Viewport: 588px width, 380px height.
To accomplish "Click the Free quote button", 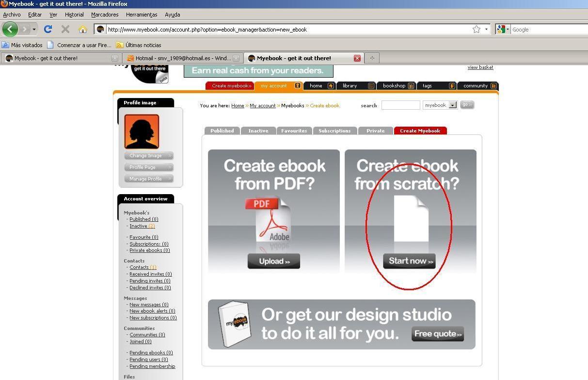I will (x=438, y=333).
